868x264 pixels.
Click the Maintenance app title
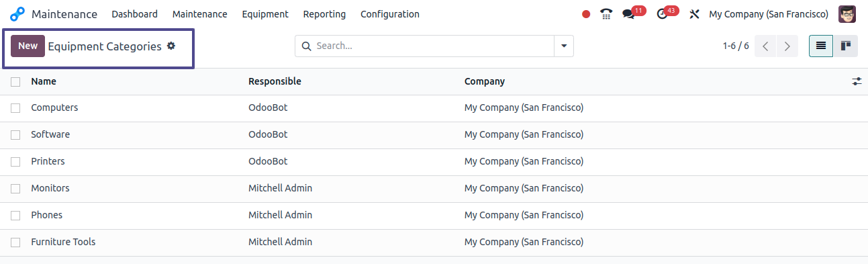[x=64, y=14]
